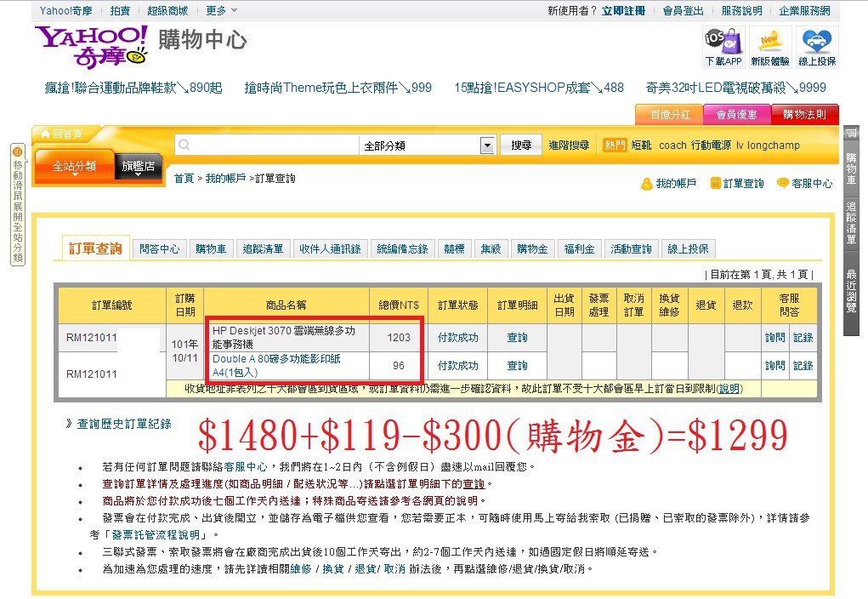The width and height of the screenshot is (868, 599).
Task: Click 服務說明 link
Action: 742,10
